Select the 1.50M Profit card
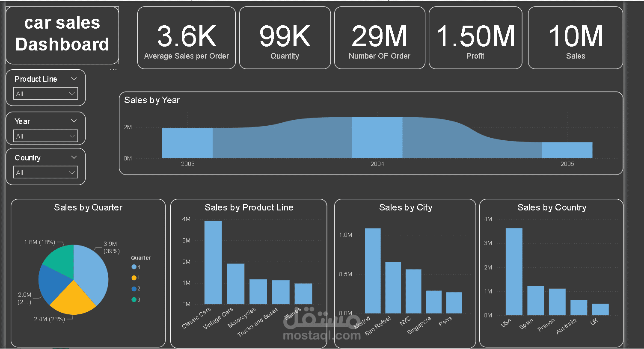 (x=475, y=38)
